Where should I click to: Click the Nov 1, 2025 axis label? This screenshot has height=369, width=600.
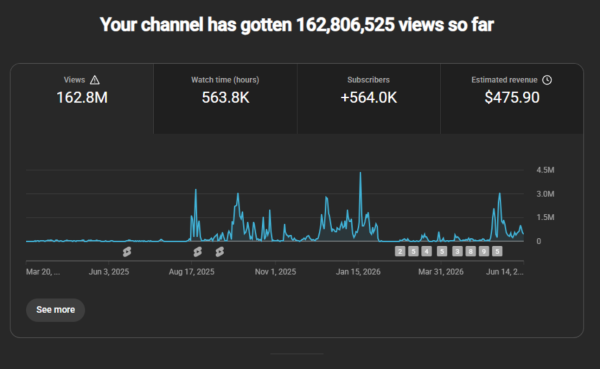(276, 272)
